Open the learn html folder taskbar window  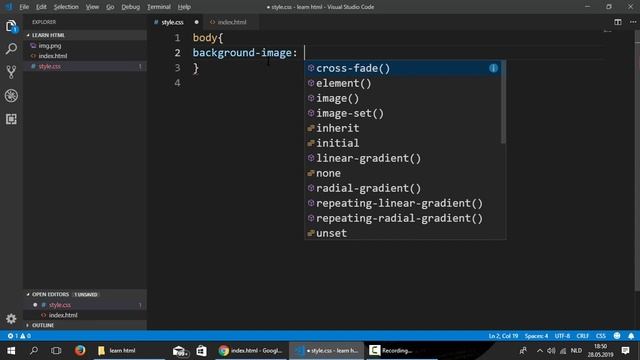pos(129,351)
